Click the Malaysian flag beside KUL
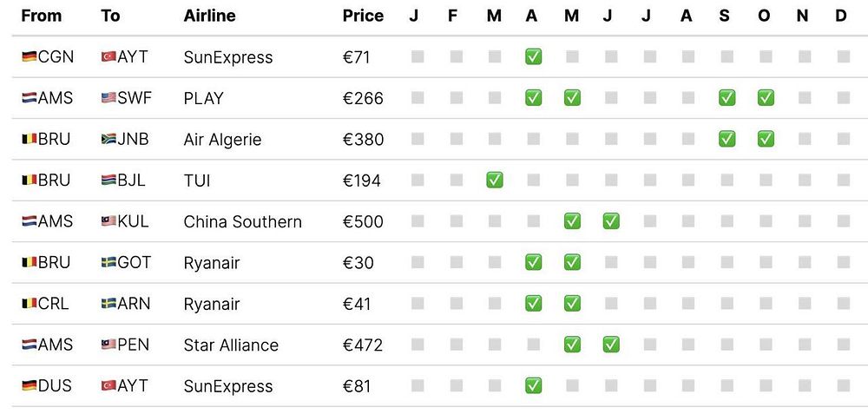 pos(108,221)
